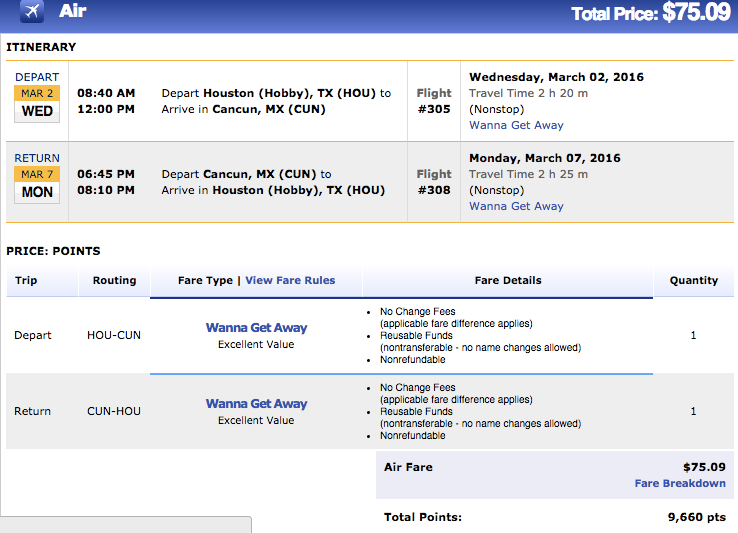Select Wanna Get Away fare in Depart row

point(256,327)
